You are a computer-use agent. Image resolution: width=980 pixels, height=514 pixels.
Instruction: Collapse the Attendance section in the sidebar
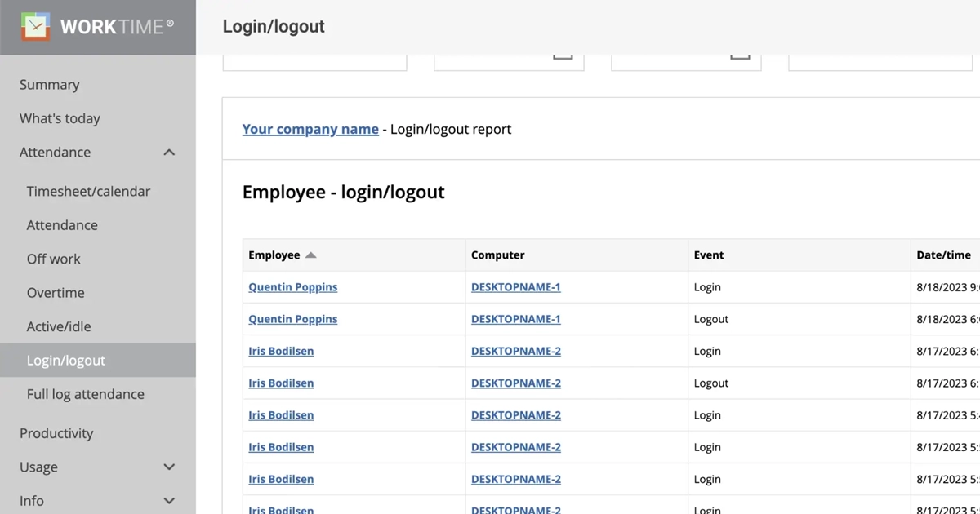(169, 152)
